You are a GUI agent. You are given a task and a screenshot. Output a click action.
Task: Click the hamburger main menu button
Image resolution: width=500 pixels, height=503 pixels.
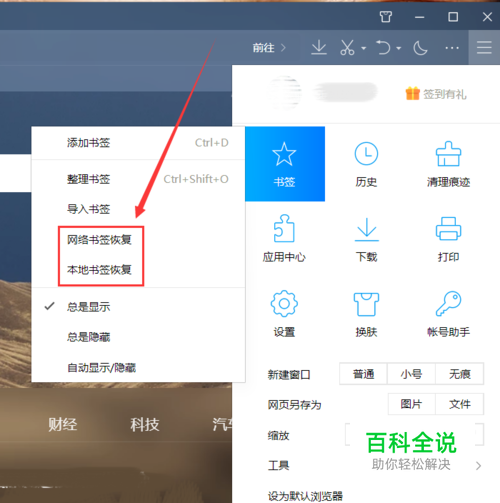coord(484,47)
